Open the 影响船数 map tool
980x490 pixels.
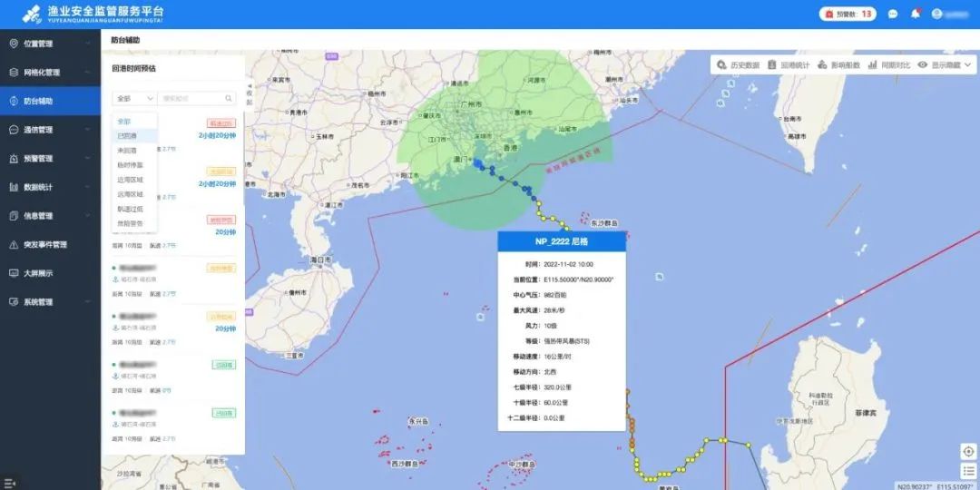pos(839,64)
